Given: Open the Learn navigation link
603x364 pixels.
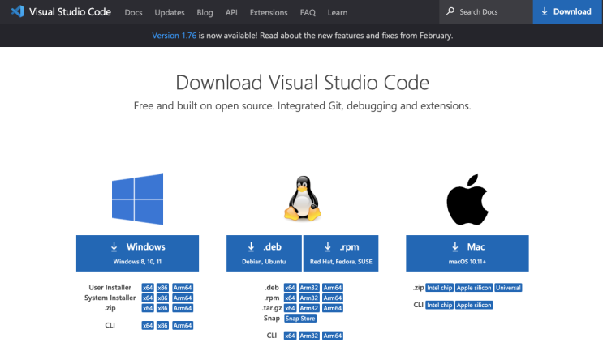Looking at the screenshot, I should pos(338,12).
